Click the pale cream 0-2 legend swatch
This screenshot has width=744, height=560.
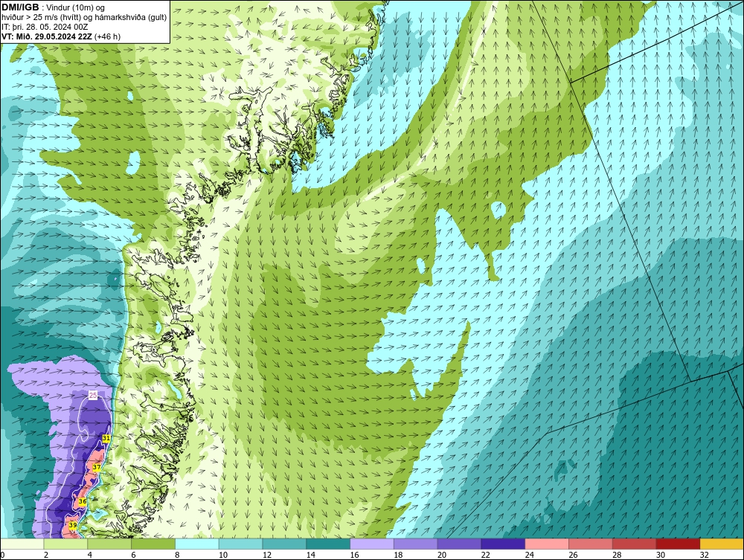(22, 544)
